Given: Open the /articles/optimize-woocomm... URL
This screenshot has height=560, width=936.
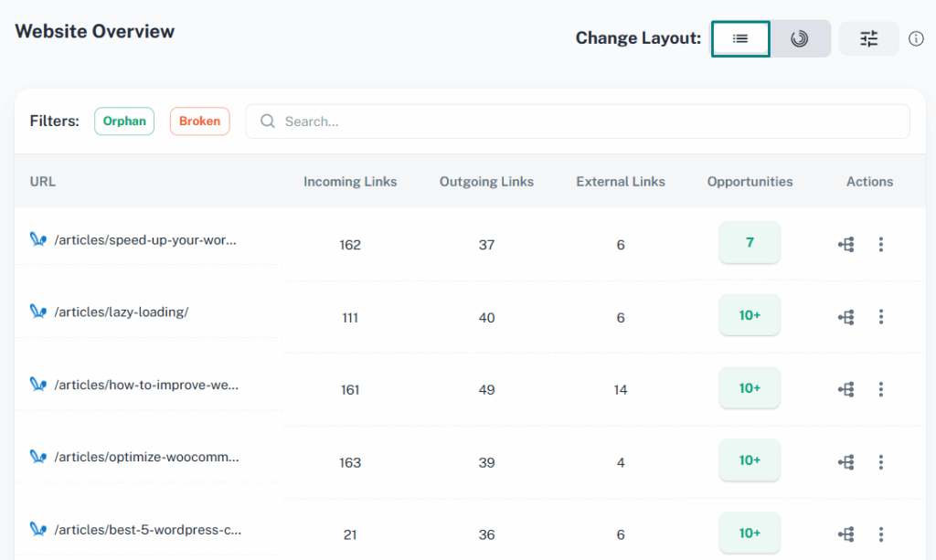Looking at the screenshot, I should pos(146,458).
